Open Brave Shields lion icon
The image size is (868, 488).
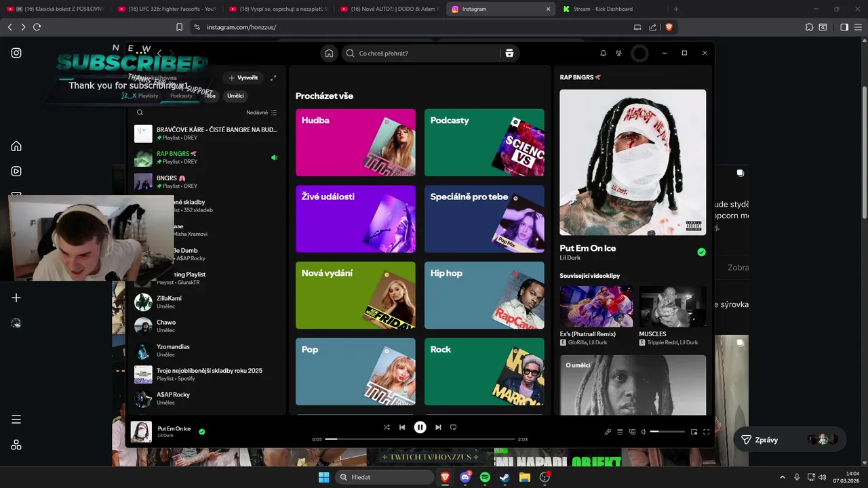pos(669,27)
